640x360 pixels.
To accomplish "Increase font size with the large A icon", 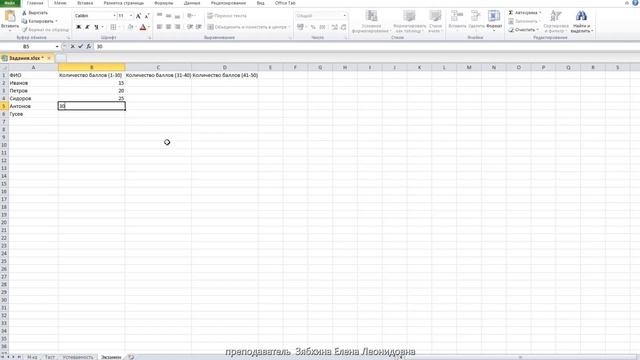I will click(138, 16).
